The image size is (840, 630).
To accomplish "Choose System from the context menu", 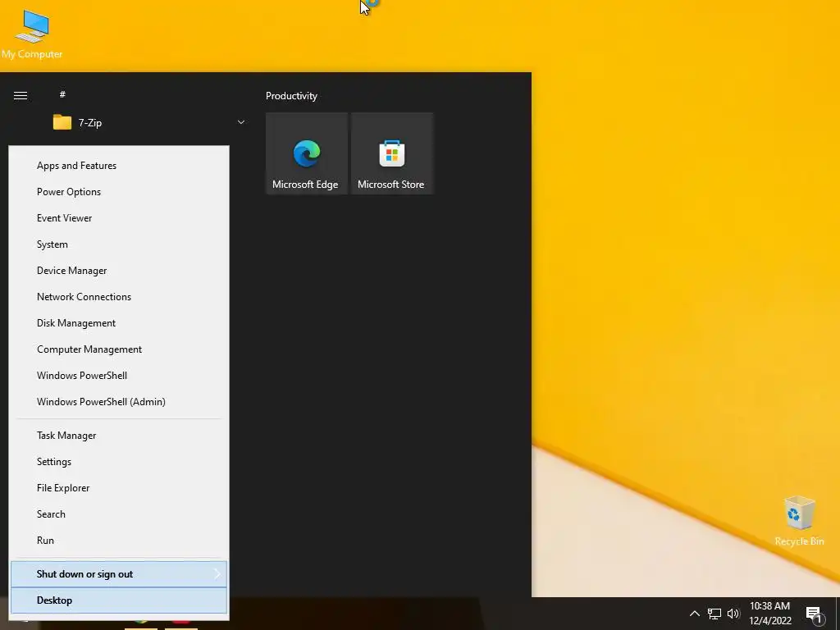I will (119, 244).
